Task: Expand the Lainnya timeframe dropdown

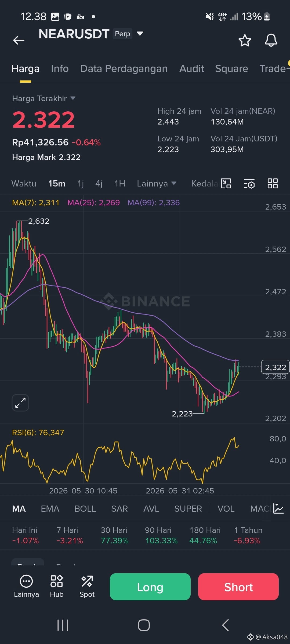Action: point(157,184)
